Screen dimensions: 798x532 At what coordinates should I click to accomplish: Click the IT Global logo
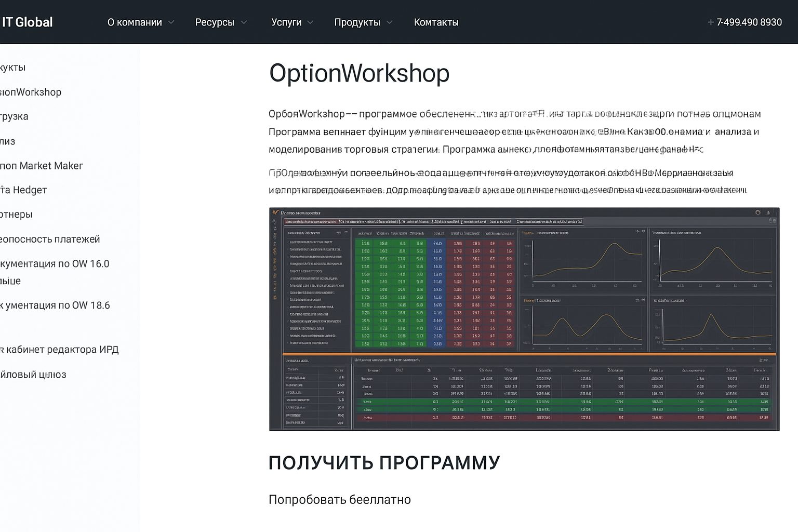pyautogui.click(x=27, y=22)
